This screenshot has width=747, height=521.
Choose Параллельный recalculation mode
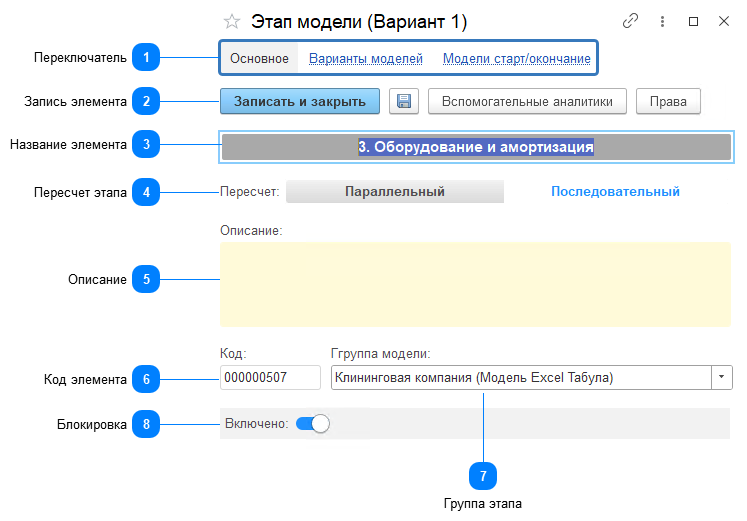(x=395, y=191)
